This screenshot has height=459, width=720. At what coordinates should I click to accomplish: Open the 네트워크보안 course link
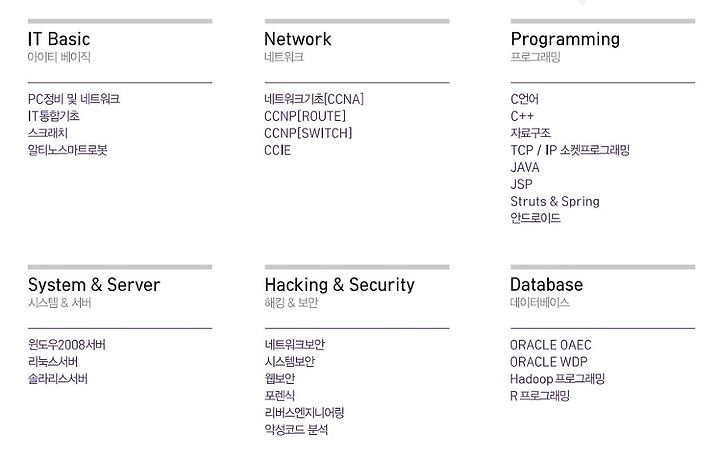(x=295, y=345)
